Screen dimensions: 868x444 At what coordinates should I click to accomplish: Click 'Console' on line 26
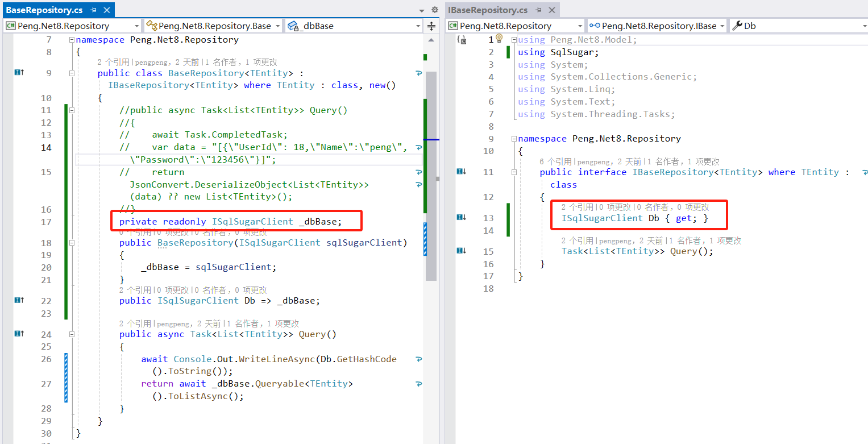click(193, 359)
